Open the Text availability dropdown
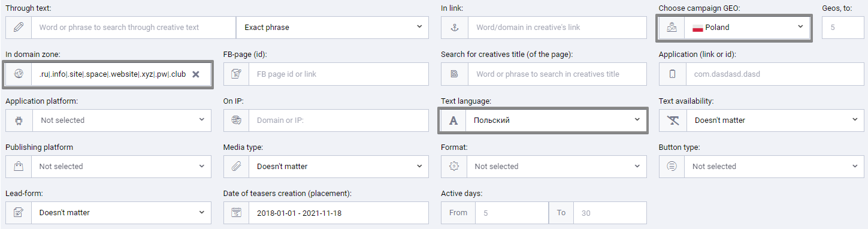Viewport: 868px width, 229px height. click(776, 120)
